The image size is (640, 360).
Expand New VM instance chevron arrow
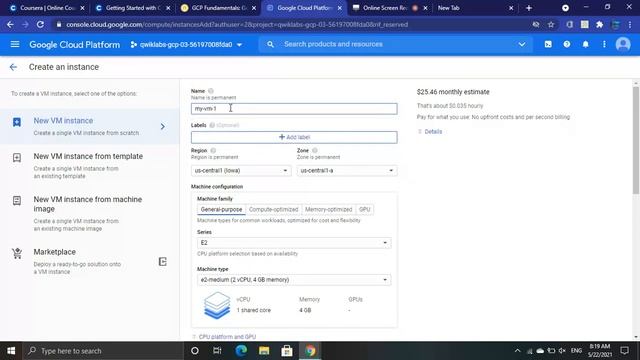[162, 127]
